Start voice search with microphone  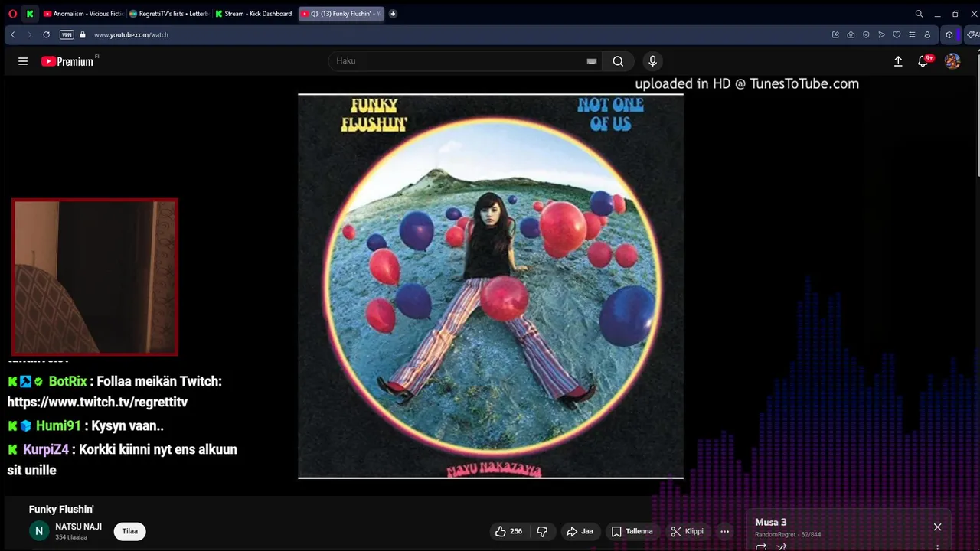(652, 61)
